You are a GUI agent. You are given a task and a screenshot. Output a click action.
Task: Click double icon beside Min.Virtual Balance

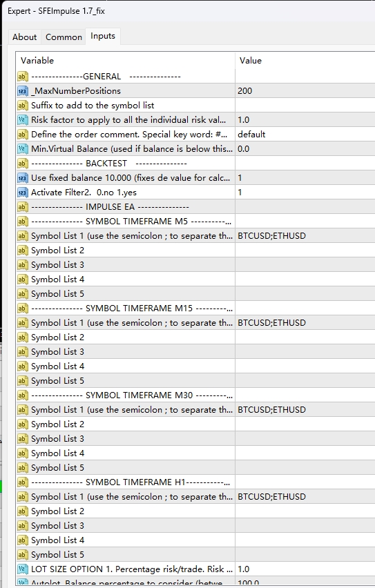click(x=23, y=149)
